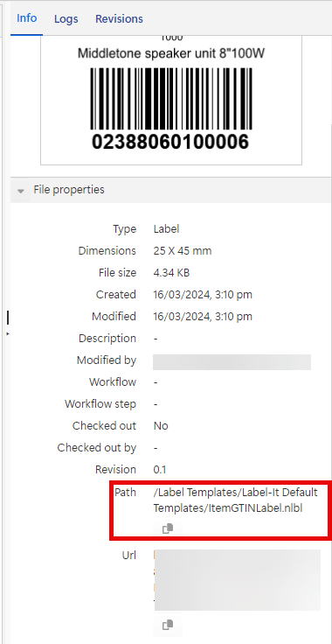Collapse the File properties section arrow
The width and height of the screenshot is (332, 644).
click(21, 191)
